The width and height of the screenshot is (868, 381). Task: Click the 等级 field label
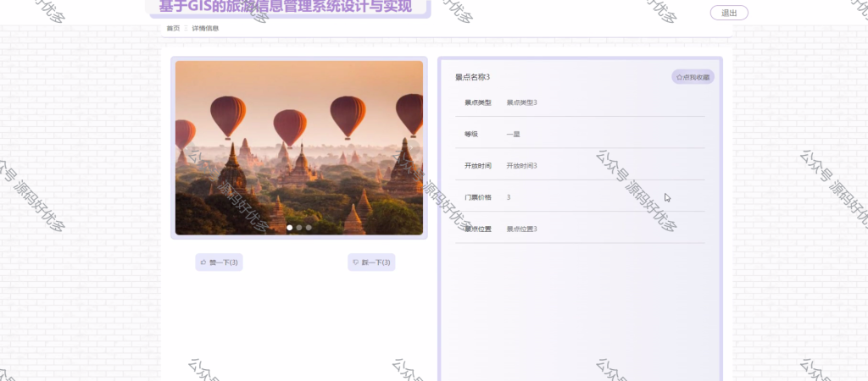coord(471,134)
